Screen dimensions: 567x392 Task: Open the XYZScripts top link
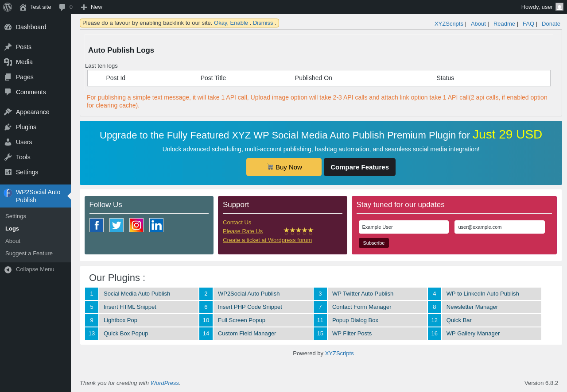coord(449,24)
